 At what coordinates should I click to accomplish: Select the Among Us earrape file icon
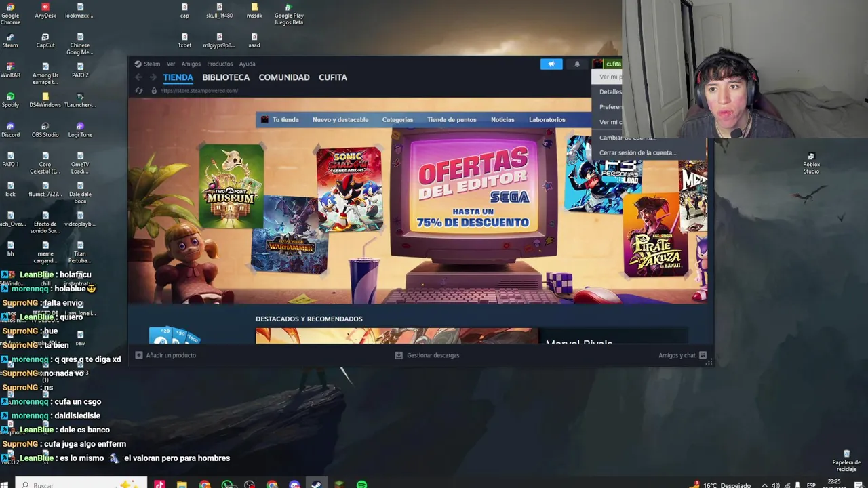pyautogui.click(x=45, y=74)
